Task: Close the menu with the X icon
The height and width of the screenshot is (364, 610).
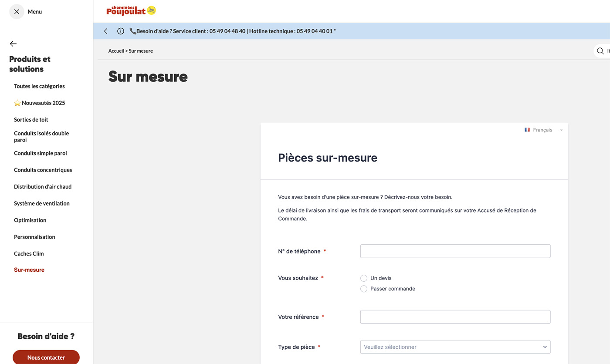Action: coord(17,12)
